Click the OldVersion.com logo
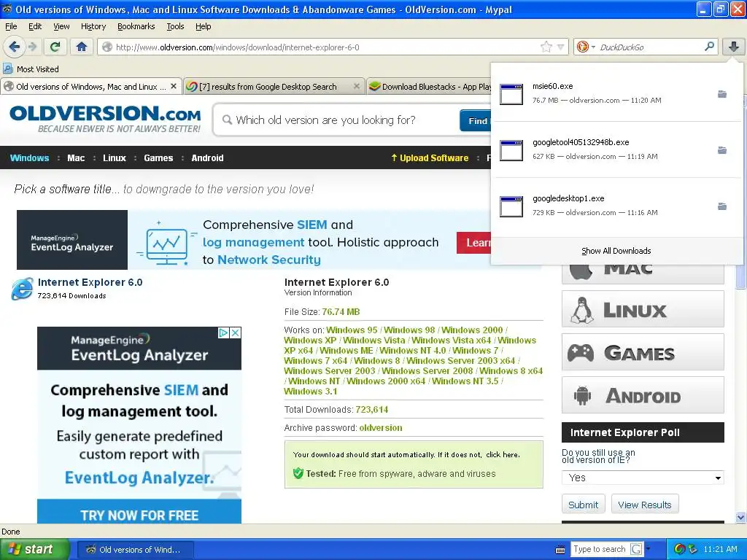The width and height of the screenshot is (747, 560). point(105,119)
